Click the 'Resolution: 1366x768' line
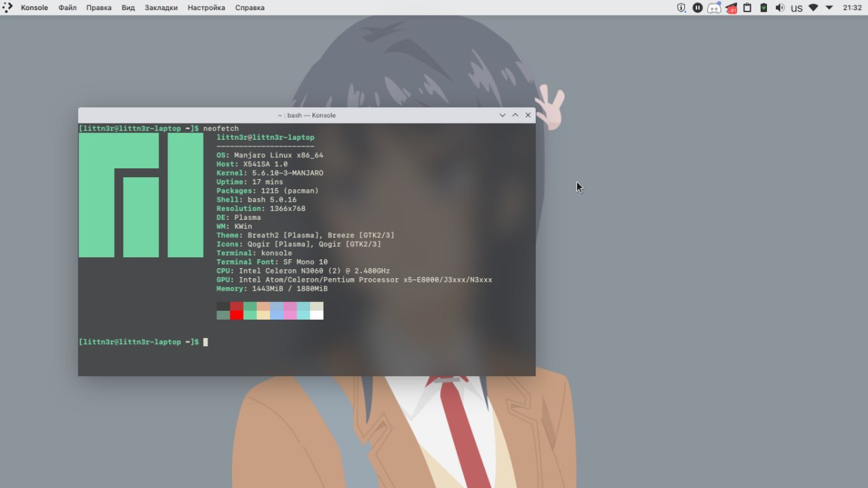Image resolution: width=868 pixels, height=488 pixels. click(x=261, y=208)
